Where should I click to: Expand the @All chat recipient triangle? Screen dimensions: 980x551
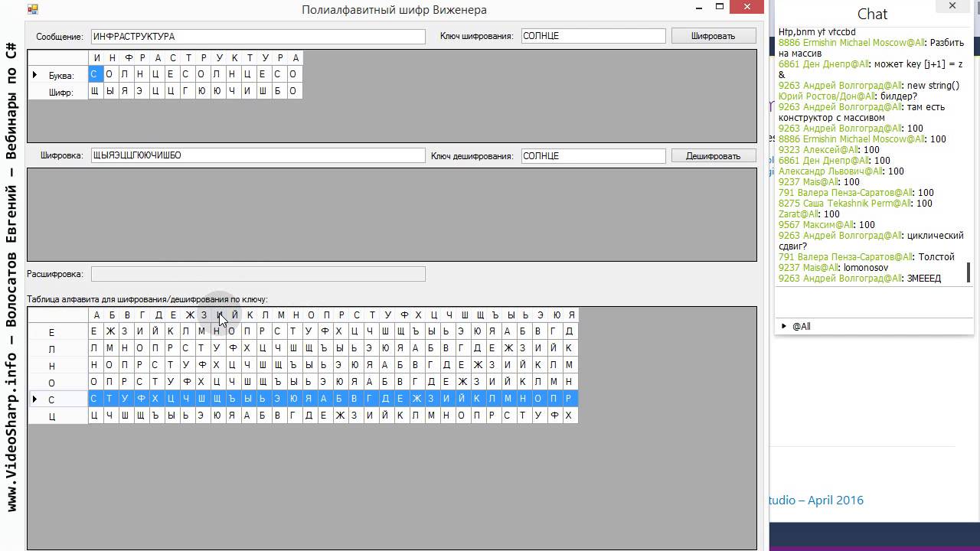click(x=783, y=326)
